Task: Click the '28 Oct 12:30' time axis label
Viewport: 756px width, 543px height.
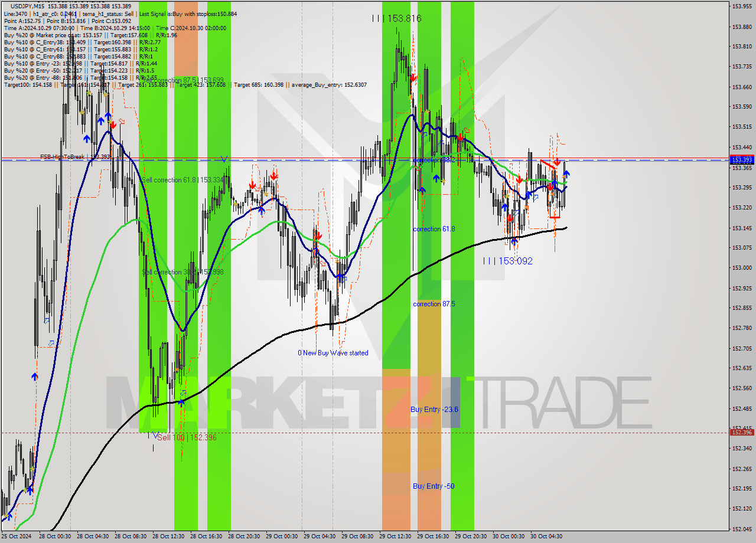Action: point(168,537)
